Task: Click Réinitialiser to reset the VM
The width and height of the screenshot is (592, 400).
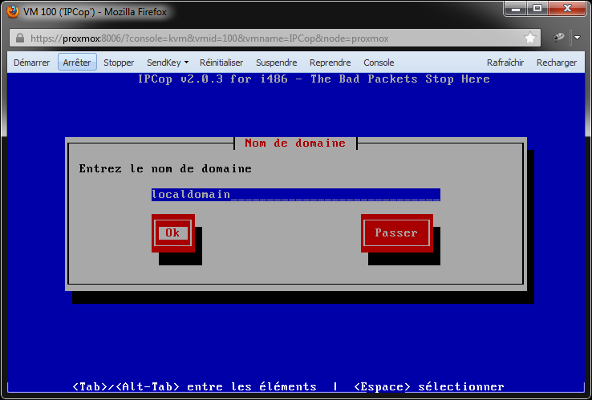Action: tap(221, 63)
